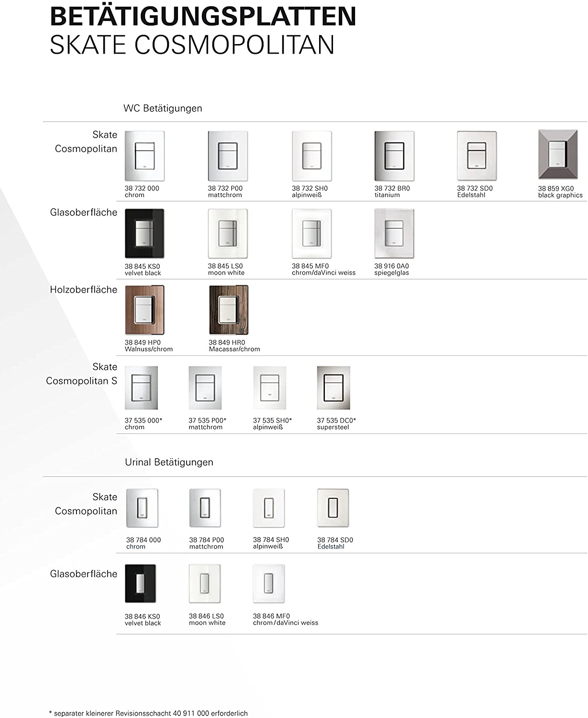Select the 37 535 DC0 supersteel plate

tap(333, 388)
